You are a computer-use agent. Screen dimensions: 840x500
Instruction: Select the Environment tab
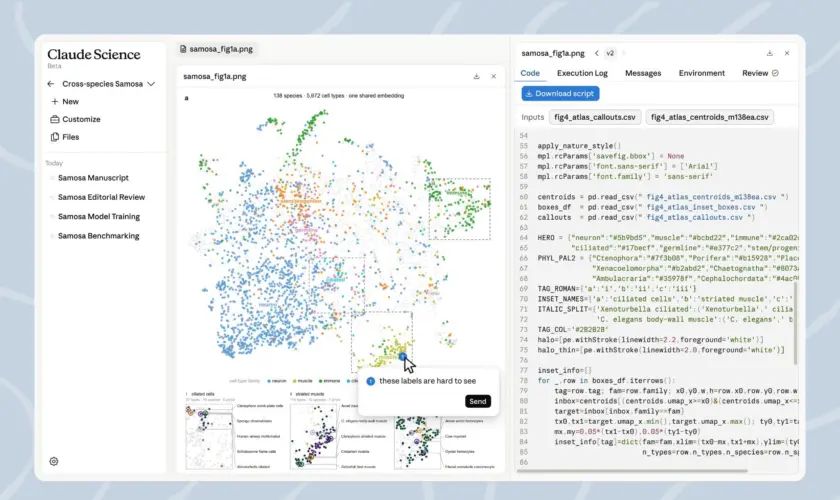click(x=701, y=73)
